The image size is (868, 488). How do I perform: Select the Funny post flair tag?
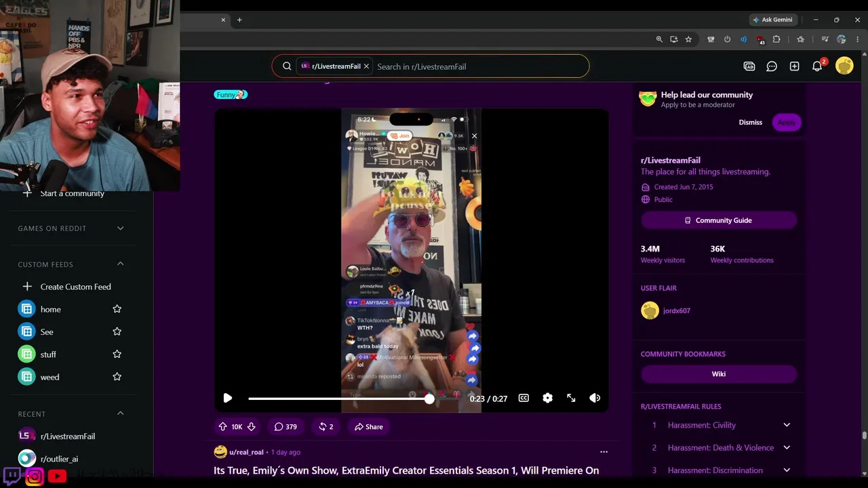click(x=231, y=95)
